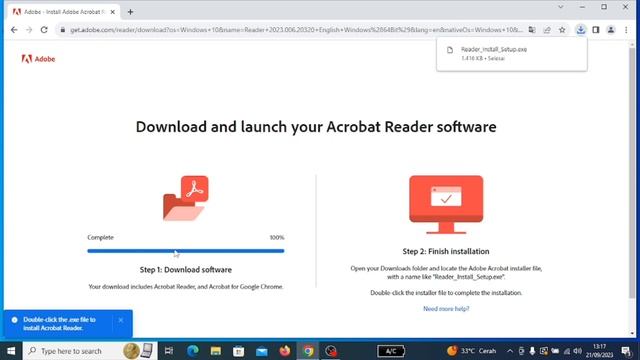The image size is (640, 360).
Task: Click the file icon beside Reader_Install_Setup.exe
Action: [450, 50]
